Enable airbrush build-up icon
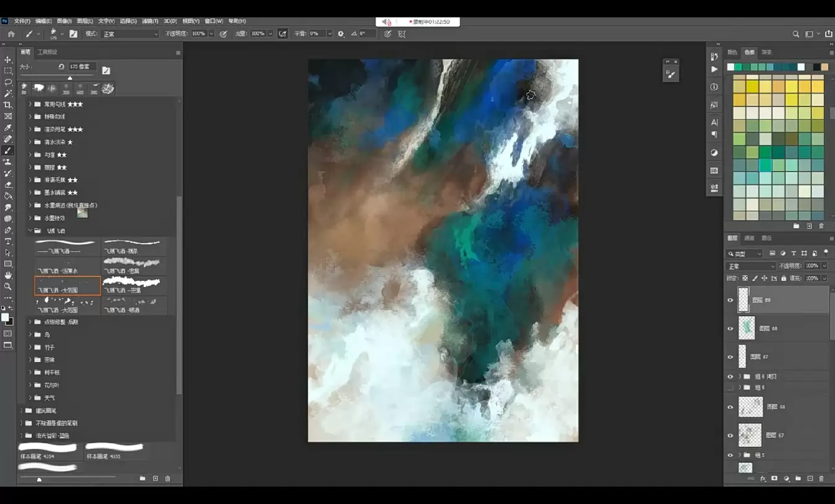835x504 pixels. point(283,33)
